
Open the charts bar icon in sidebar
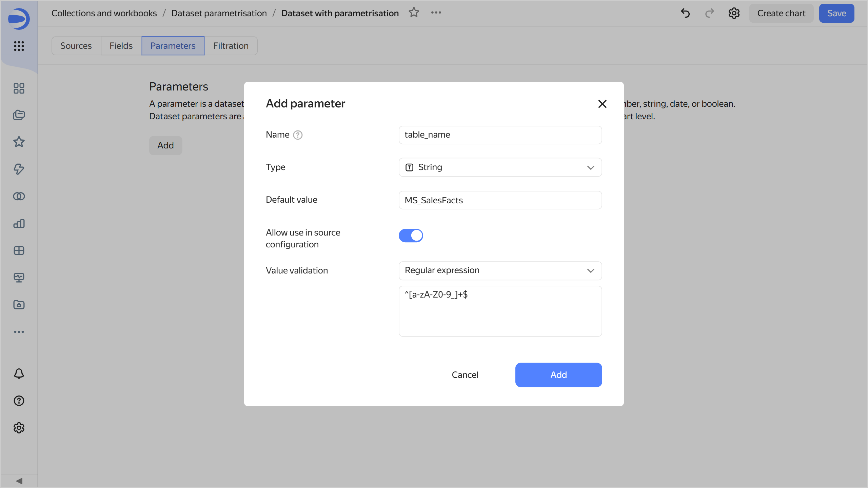[x=19, y=223]
